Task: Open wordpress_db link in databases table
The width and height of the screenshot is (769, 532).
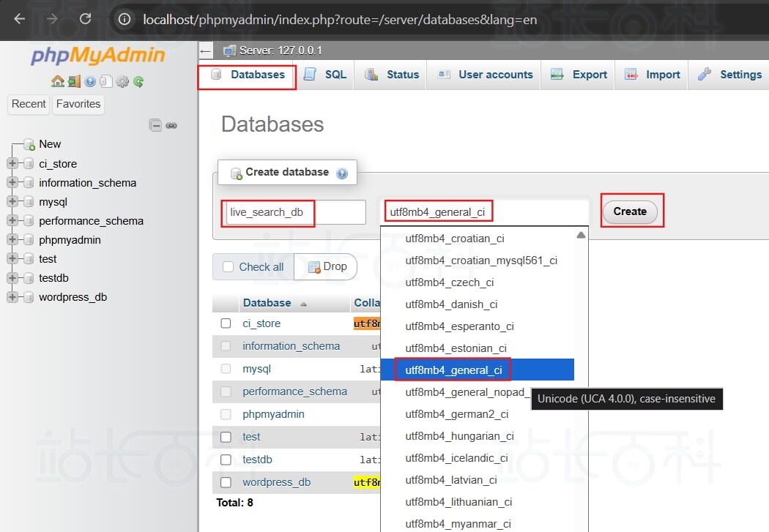Action: [277, 482]
